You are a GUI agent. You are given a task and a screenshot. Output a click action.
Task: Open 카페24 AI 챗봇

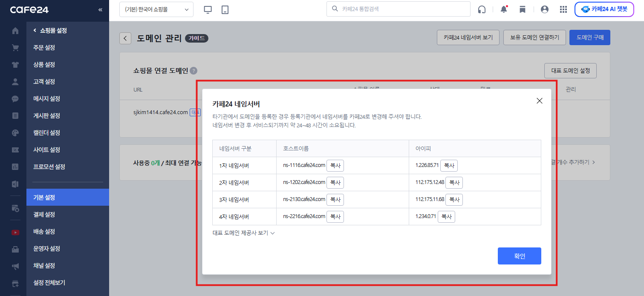[604, 9]
